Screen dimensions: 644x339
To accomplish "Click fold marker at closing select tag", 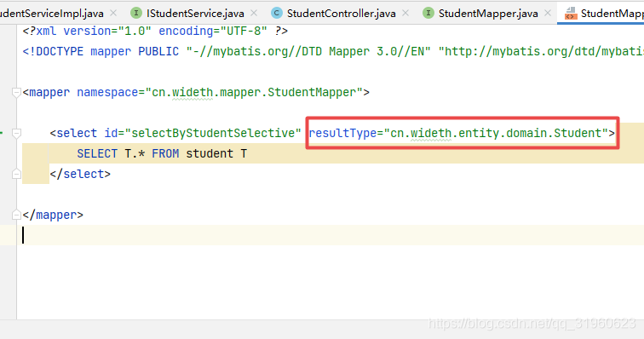I will 16,174.
